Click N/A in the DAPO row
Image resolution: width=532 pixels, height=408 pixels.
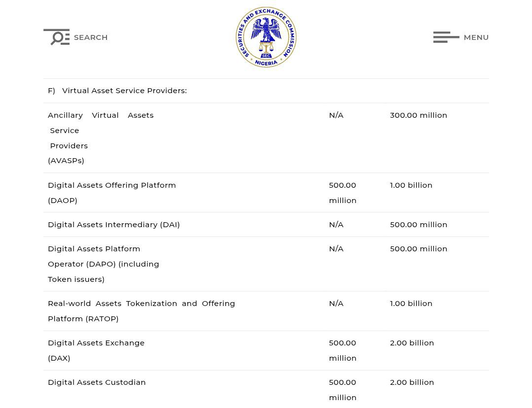[336, 249]
